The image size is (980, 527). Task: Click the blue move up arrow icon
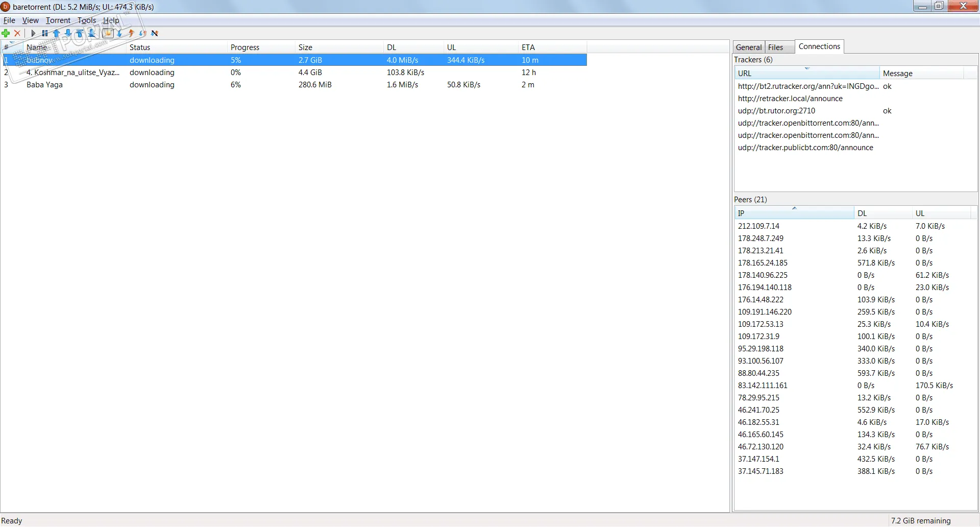point(57,33)
